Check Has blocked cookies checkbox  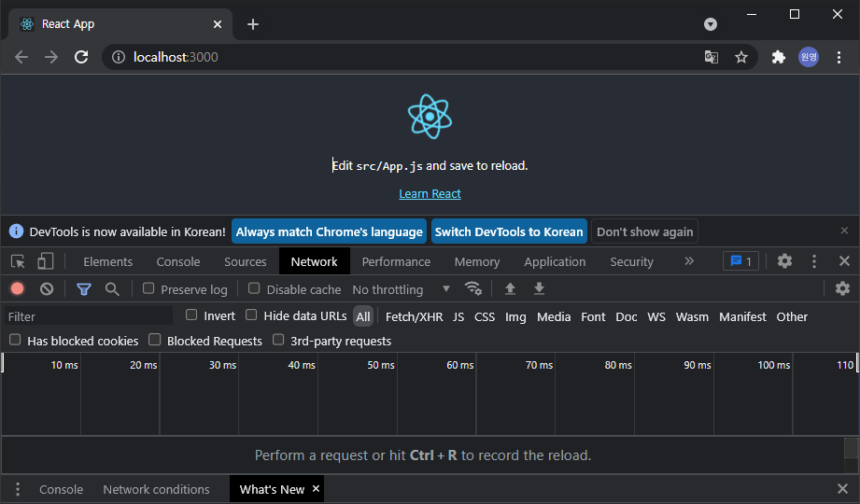pyautogui.click(x=15, y=340)
